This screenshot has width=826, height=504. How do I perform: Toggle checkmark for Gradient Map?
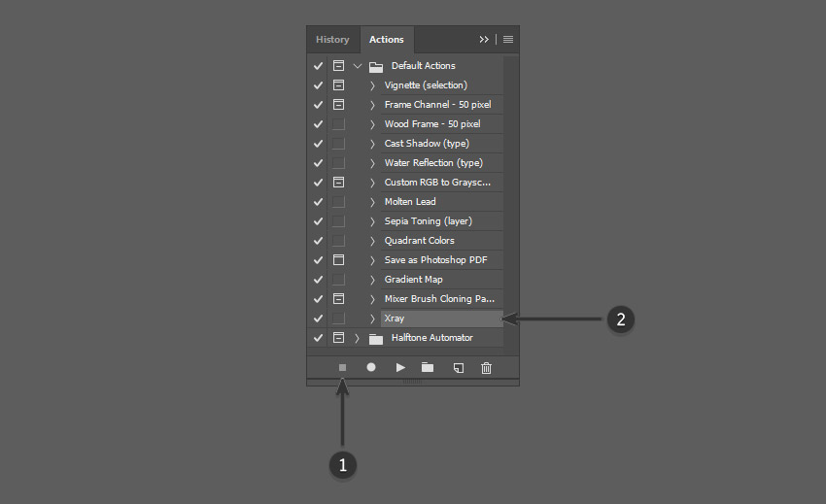pos(318,280)
